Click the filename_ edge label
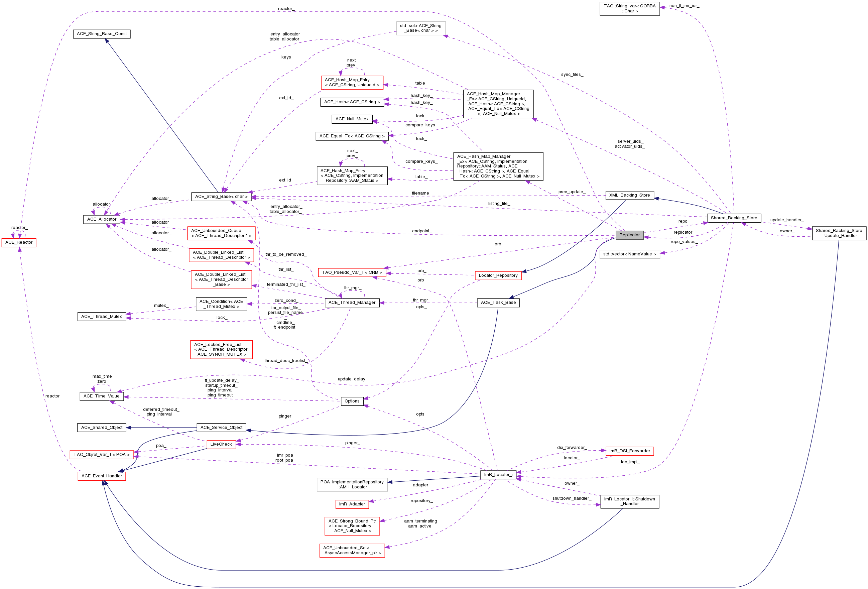868x589 pixels. pos(421,194)
